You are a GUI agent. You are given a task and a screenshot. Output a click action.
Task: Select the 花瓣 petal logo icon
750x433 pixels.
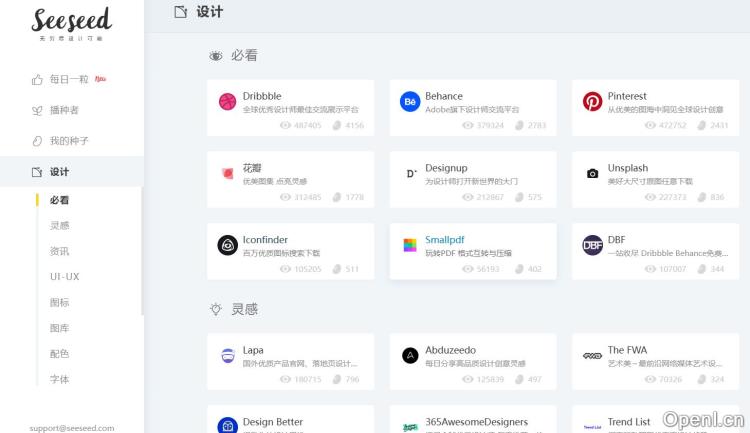coord(227,173)
